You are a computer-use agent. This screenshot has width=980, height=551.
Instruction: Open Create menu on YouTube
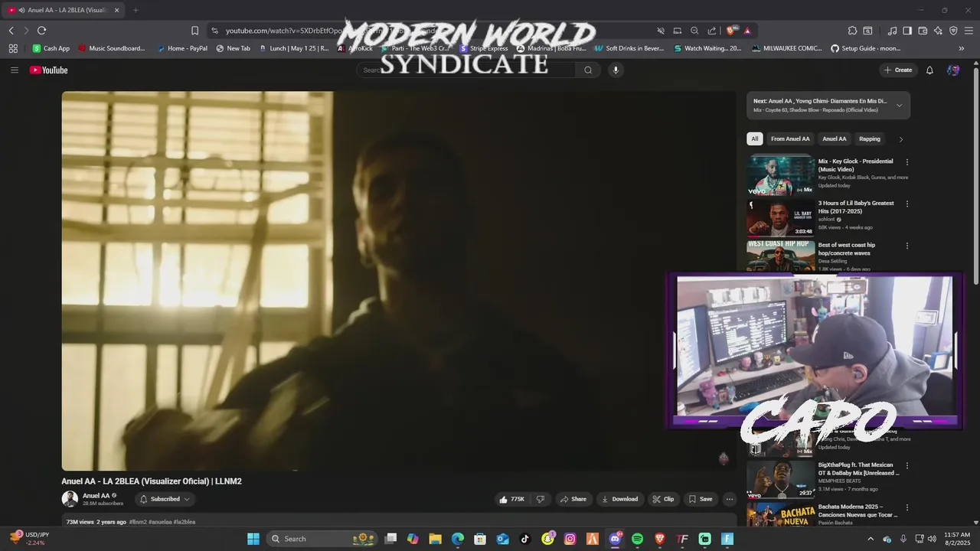pos(898,70)
